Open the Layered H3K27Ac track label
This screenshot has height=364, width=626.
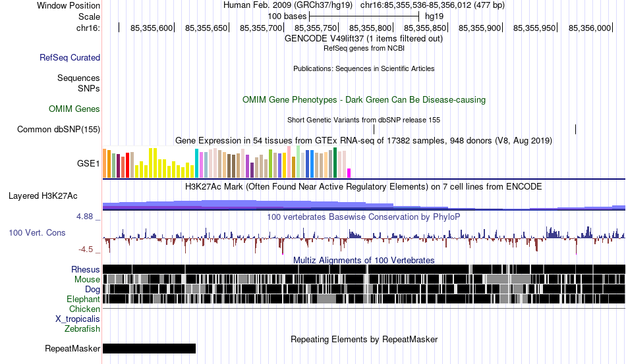point(43,195)
